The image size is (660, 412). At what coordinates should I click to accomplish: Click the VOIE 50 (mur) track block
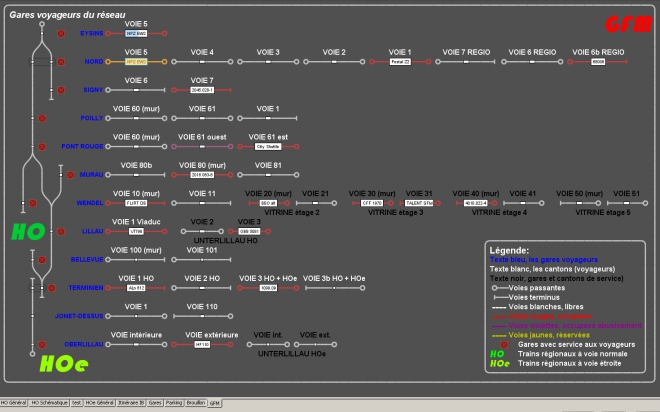[580, 203]
